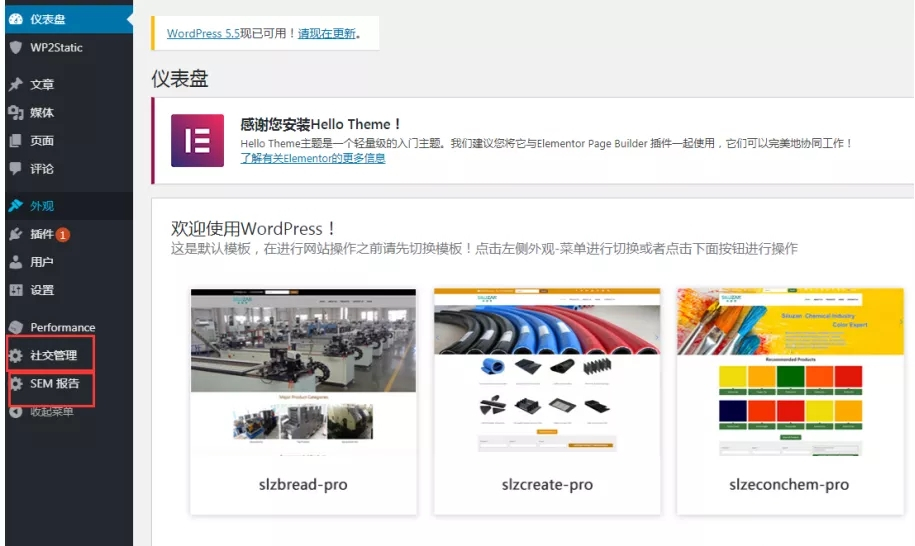Open the 设置 menu

(69, 290)
